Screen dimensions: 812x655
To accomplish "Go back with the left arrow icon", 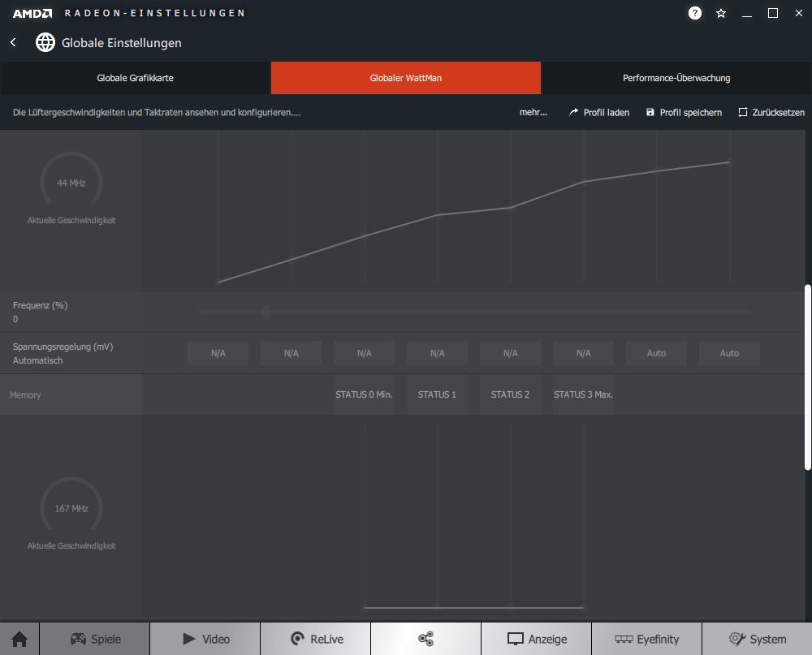I will point(14,42).
